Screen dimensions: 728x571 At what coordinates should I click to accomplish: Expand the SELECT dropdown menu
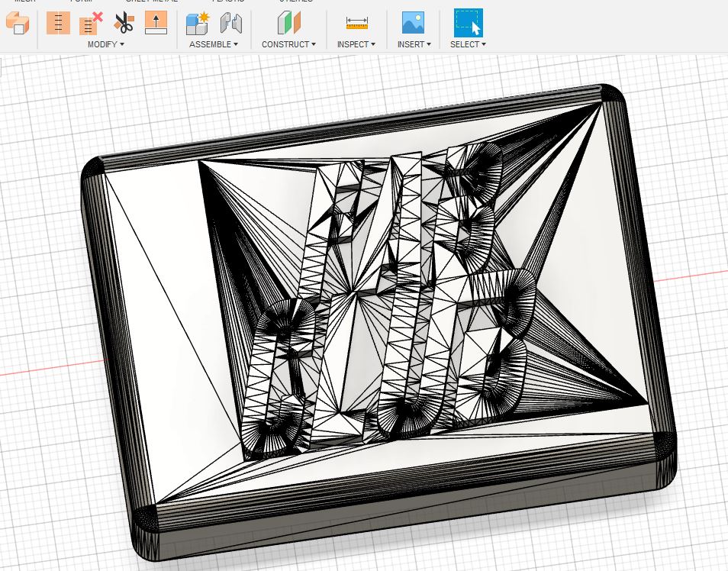pyautogui.click(x=468, y=44)
